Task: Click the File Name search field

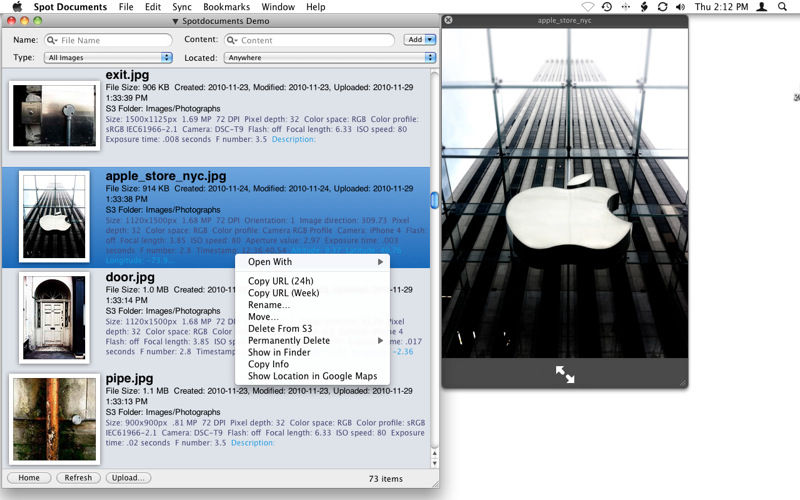Action: click(108, 40)
